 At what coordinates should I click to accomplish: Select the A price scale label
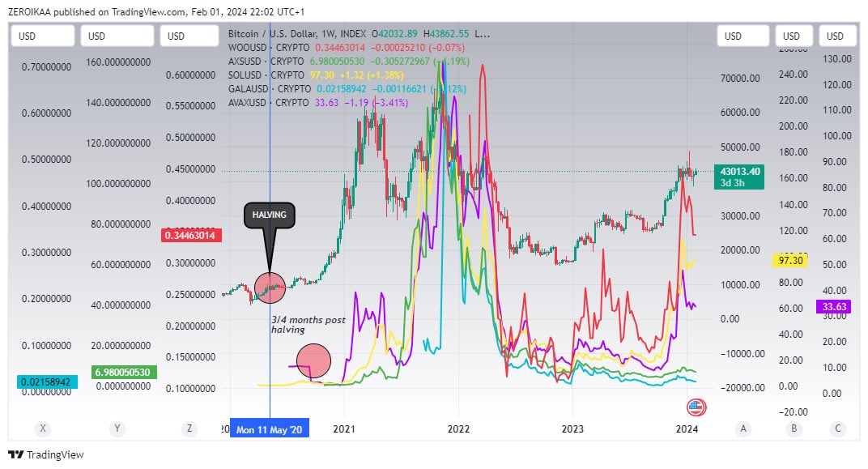tap(742, 428)
